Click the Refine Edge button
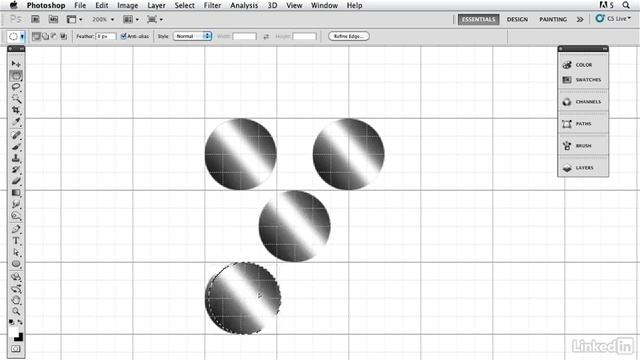The image size is (640, 360). (349, 36)
